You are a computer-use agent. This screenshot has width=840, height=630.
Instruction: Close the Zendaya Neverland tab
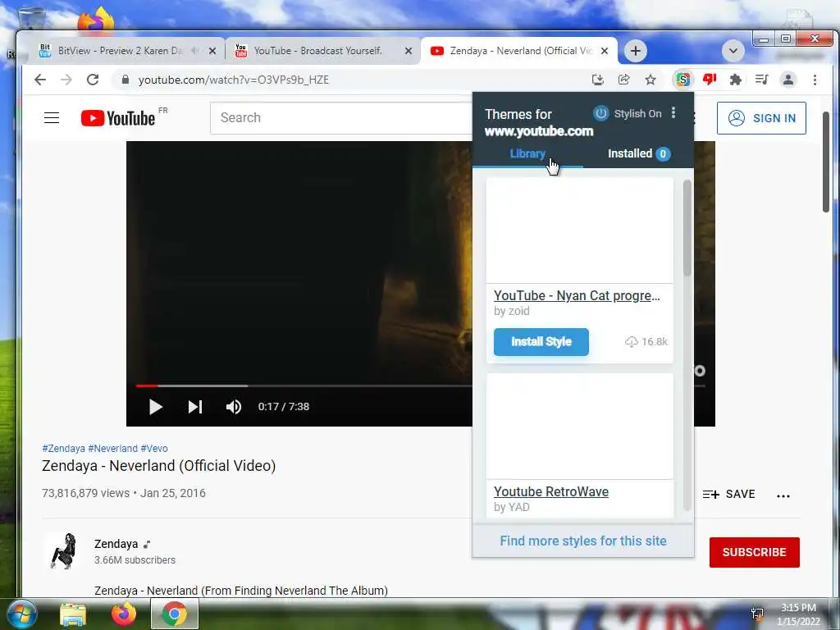coord(605,51)
